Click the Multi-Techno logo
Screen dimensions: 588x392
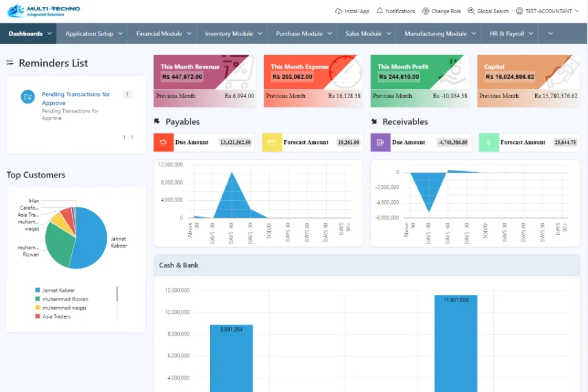pyautogui.click(x=44, y=11)
